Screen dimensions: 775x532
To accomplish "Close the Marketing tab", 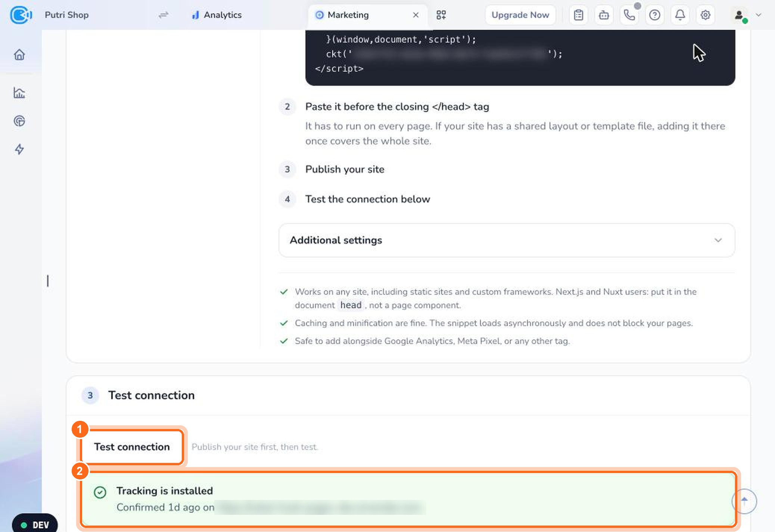I will click(x=416, y=15).
